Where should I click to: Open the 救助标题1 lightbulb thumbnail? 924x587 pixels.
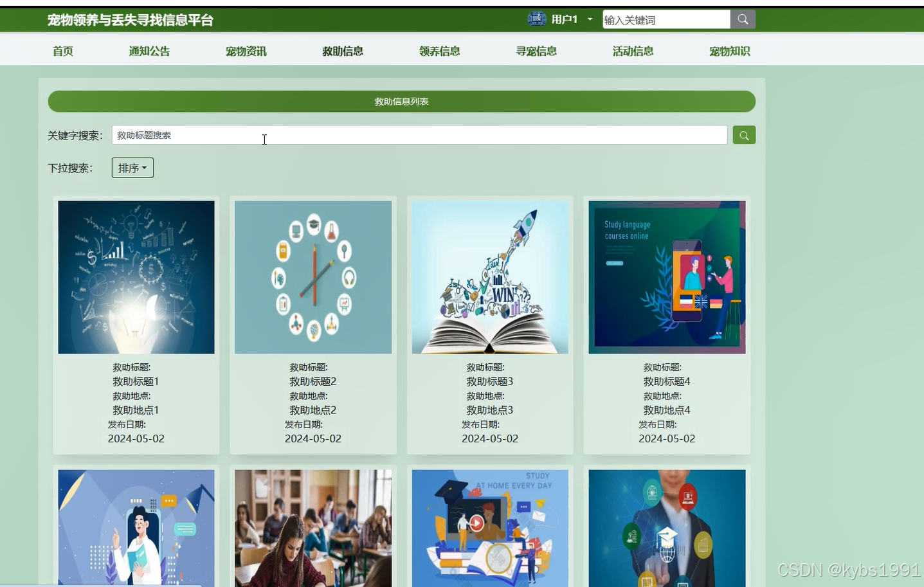[136, 277]
